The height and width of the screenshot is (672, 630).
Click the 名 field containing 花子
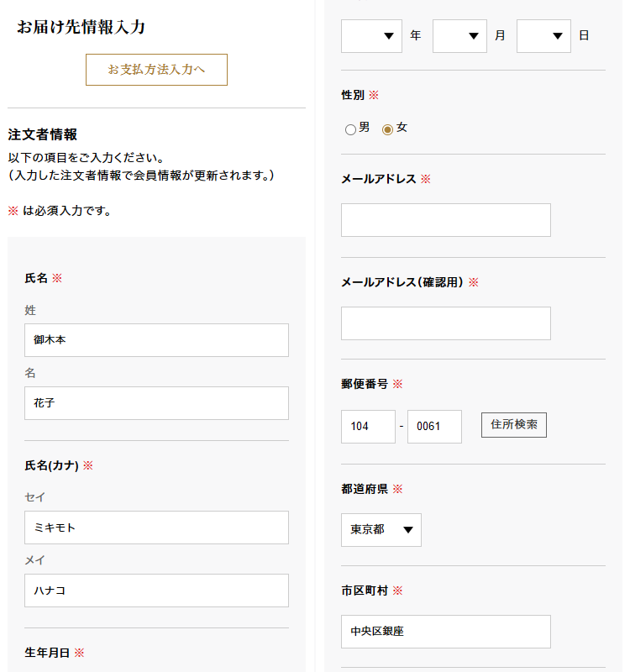click(x=156, y=403)
